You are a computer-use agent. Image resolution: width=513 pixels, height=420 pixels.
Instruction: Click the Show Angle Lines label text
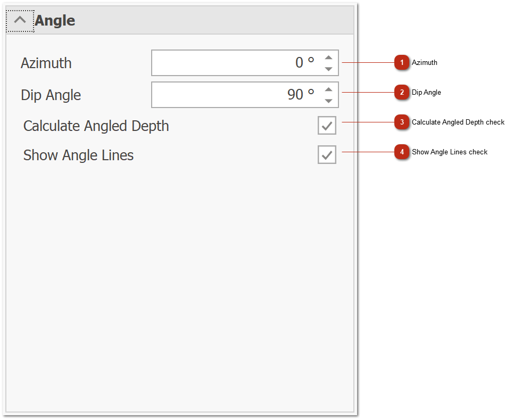click(79, 155)
